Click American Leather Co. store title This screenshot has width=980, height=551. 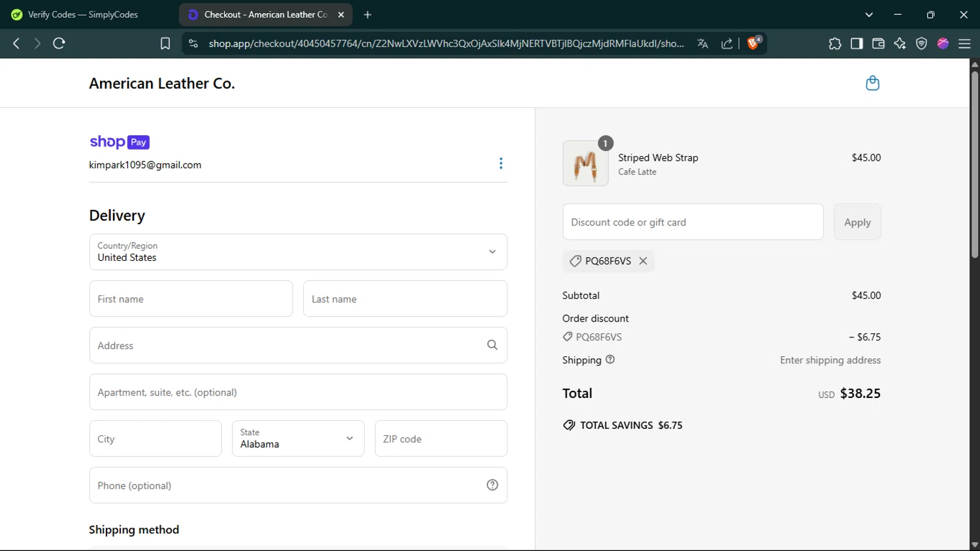point(162,84)
